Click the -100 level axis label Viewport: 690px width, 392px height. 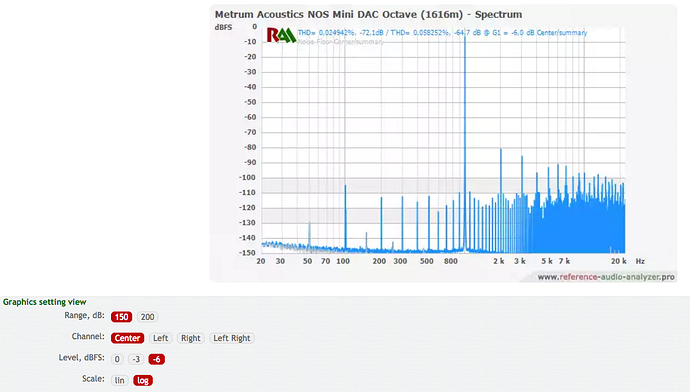247,178
